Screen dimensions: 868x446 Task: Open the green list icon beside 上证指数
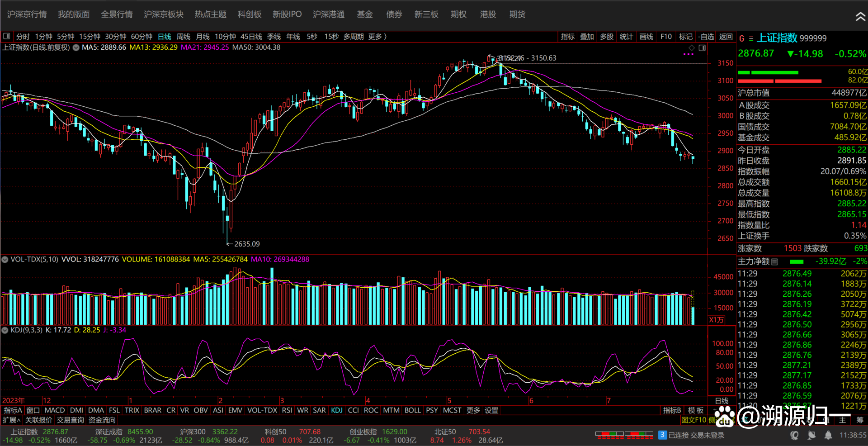click(x=751, y=38)
